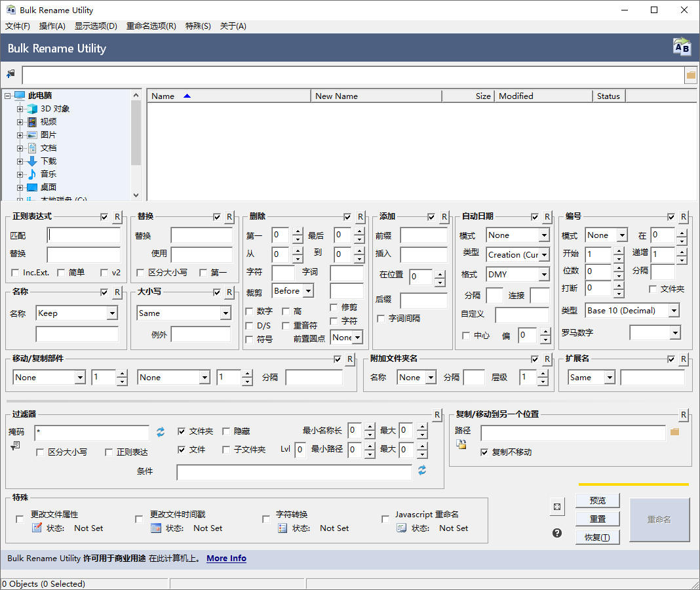Screen dimensions: 700x590
Task: Expand the 图片 tree item
Action: (x=20, y=134)
